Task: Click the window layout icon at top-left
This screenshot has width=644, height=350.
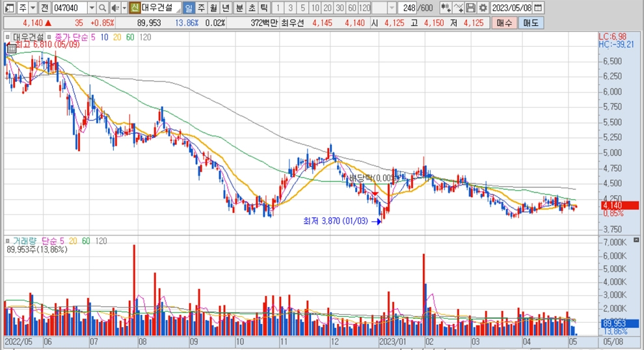Action: tap(9, 8)
